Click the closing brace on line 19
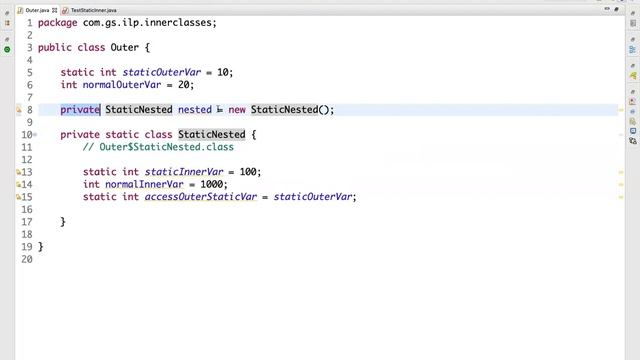This screenshot has height=360, width=640. pos(40,247)
